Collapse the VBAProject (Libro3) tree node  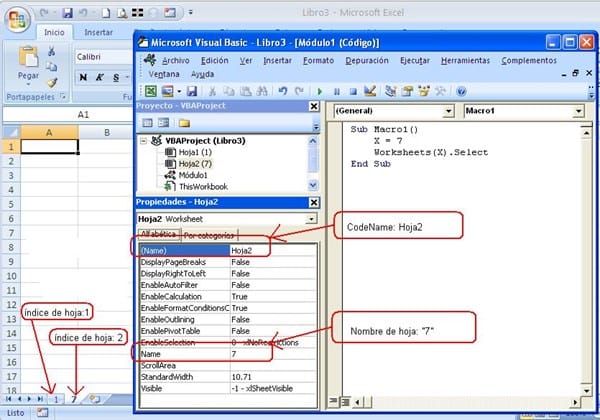[x=143, y=141]
